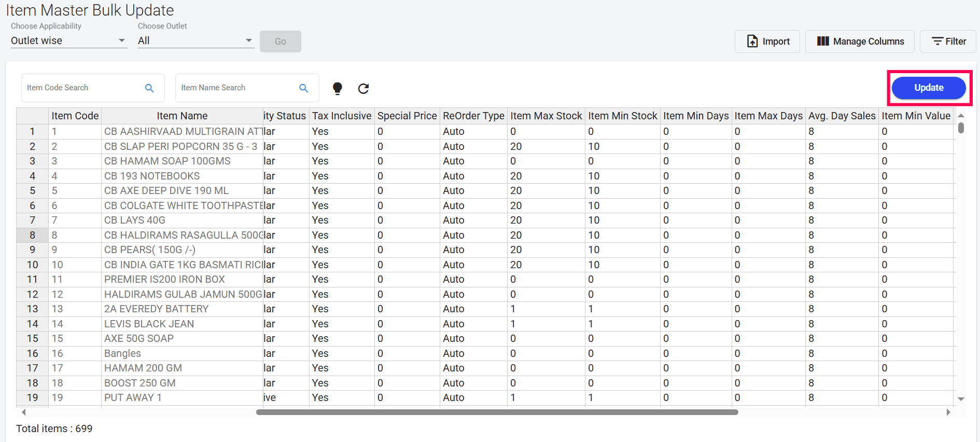Viewport: 980px width, 442px height.
Task: Click ReOrder Type Auto for LEVIS BLACK JEAN
Action: 473,324
